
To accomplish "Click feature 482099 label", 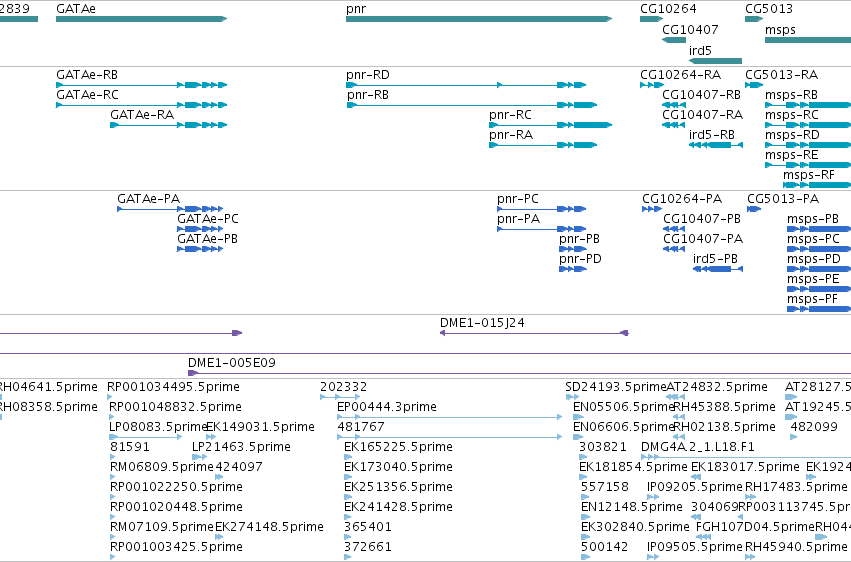I will (814, 427).
